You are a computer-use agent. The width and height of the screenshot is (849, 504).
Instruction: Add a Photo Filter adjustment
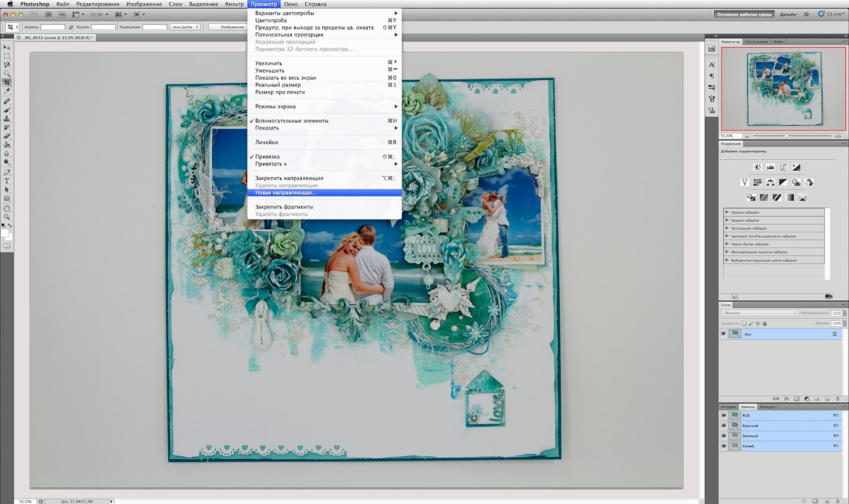(796, 183)
